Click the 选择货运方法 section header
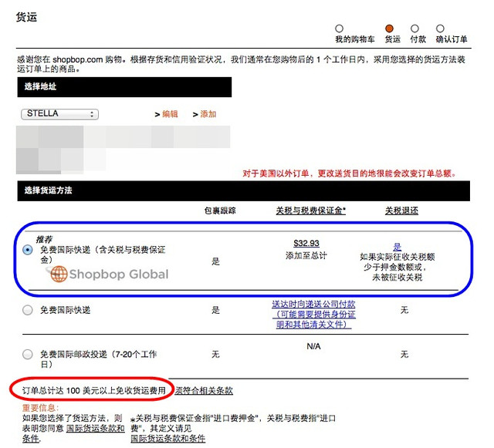Screen dimensions: 494x448 (244, 190)
